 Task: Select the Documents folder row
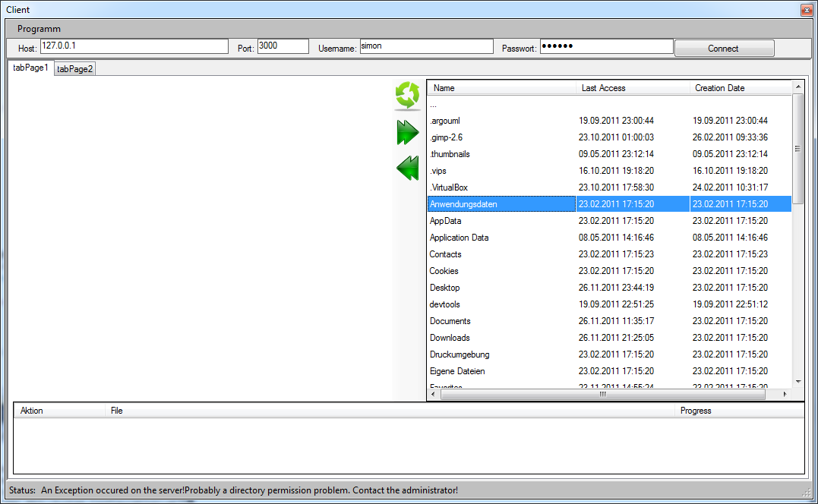coord(609,320)
